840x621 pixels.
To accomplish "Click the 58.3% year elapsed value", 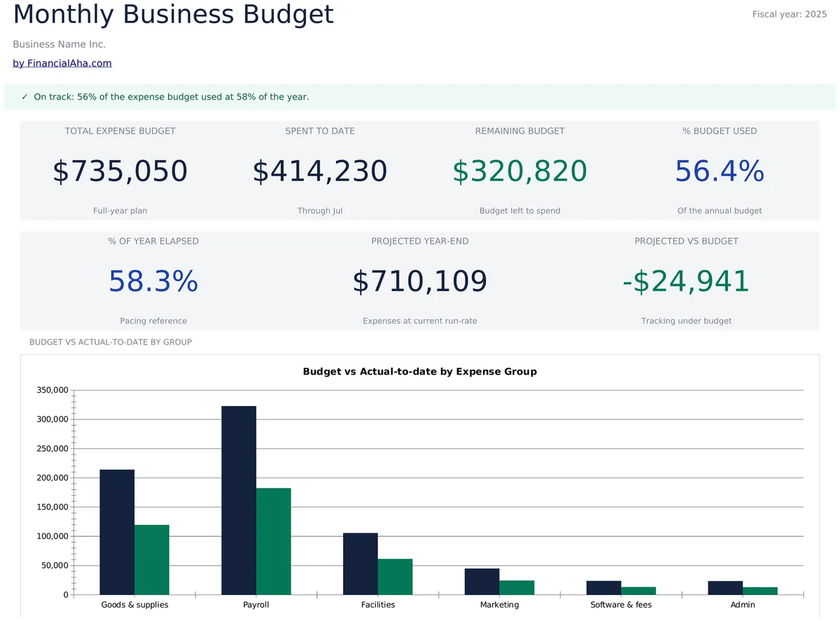I will 153,281.
